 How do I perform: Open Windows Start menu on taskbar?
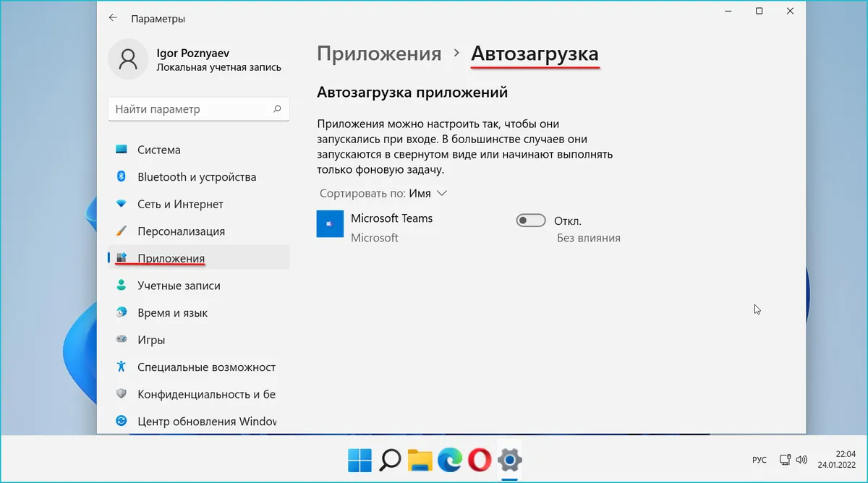pyautogui.click(x=359, y=459)
